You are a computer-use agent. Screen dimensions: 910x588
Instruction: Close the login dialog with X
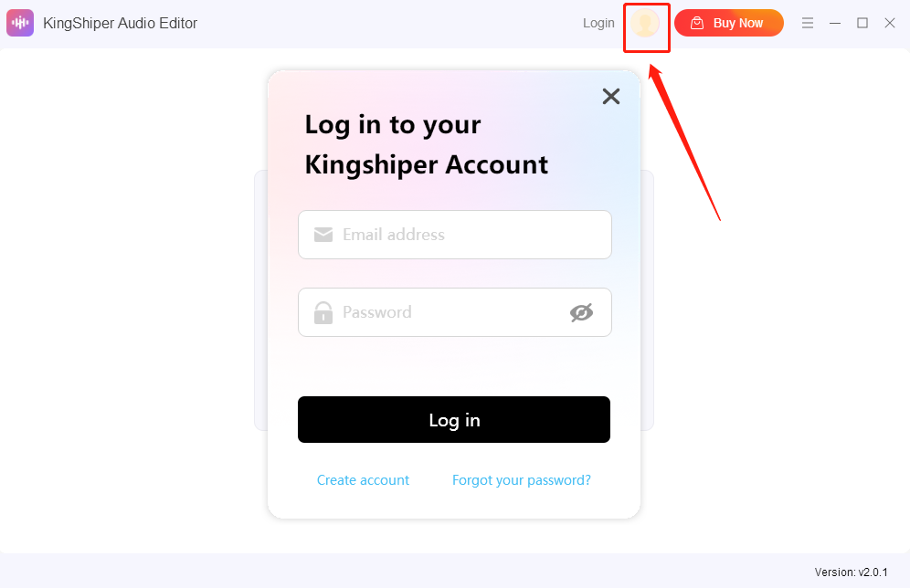[611, 96]
